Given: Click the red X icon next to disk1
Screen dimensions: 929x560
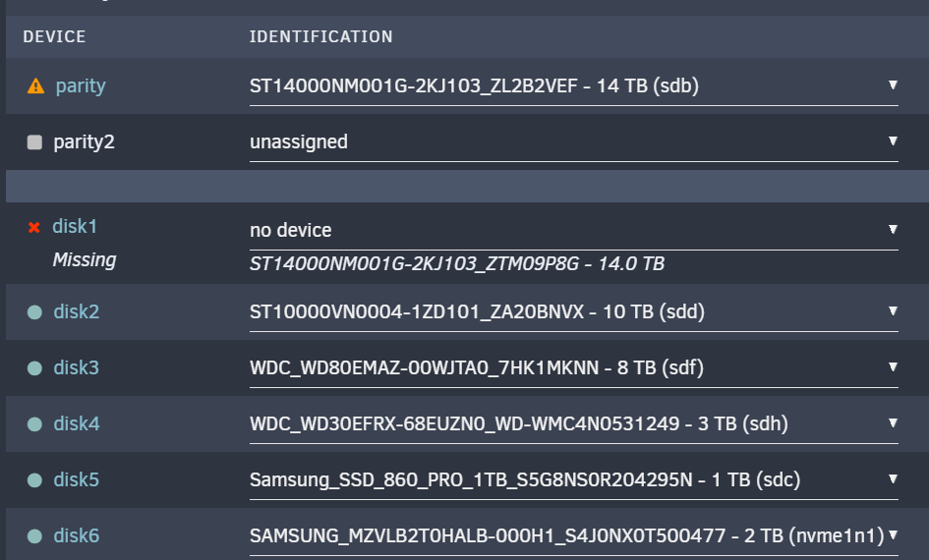Looking at the screenshot, I should click(x=34, y=227).
